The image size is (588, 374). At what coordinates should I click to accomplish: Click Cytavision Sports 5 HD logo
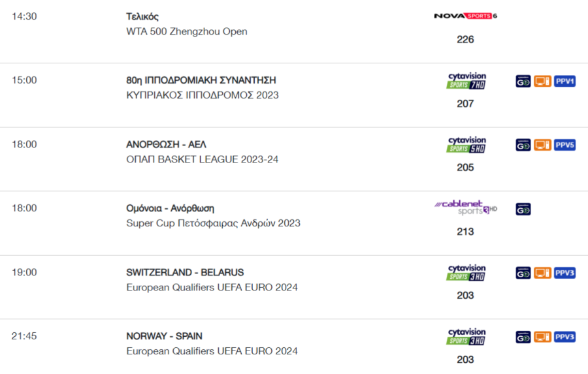[466, 144]
